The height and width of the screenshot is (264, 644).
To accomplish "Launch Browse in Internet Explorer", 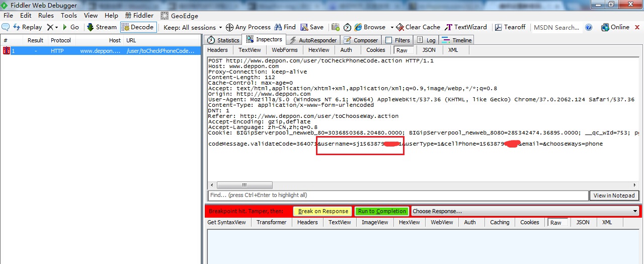I will pos(370,27).
